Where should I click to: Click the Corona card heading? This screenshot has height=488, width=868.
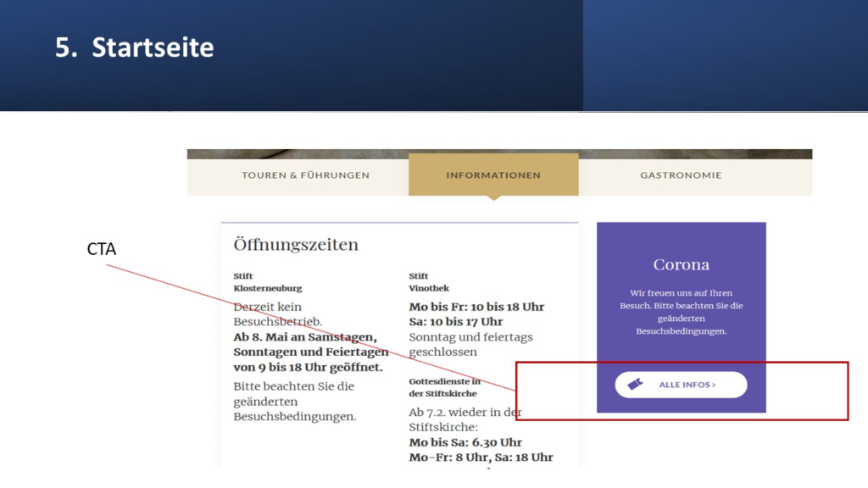(x=681, y=264)
